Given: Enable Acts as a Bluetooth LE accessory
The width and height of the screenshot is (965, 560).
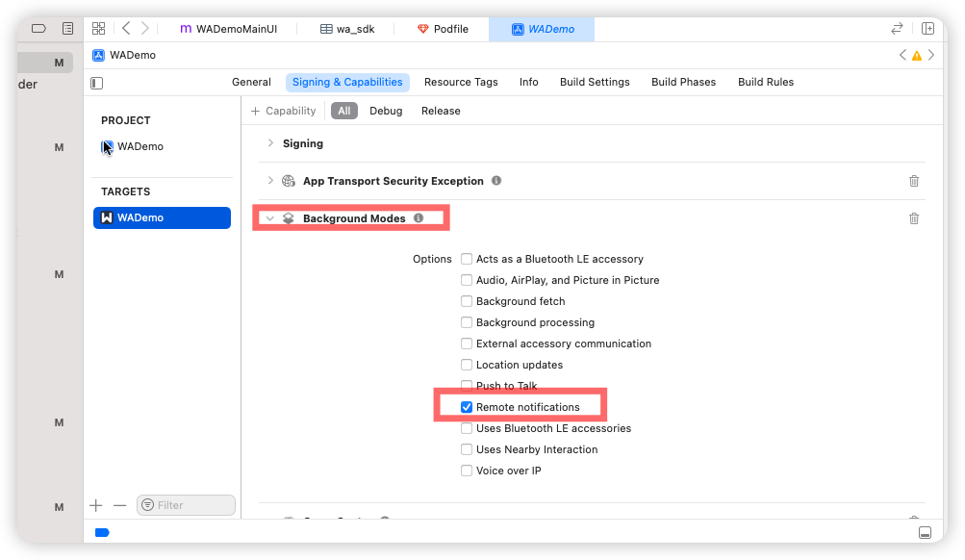Looking at the screenshot, I should pyautogui.click(x=467, y=259).
